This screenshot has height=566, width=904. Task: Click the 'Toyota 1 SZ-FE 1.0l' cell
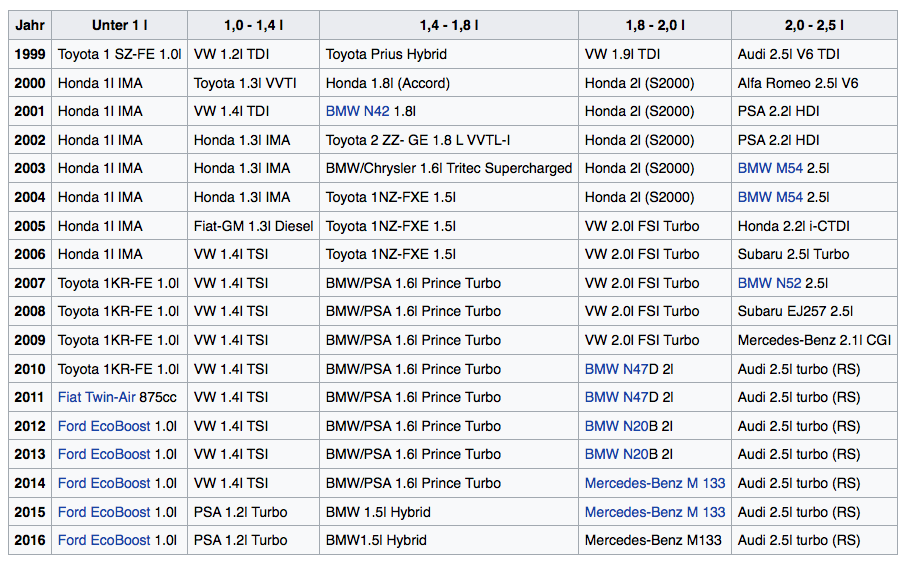(119, 54)
